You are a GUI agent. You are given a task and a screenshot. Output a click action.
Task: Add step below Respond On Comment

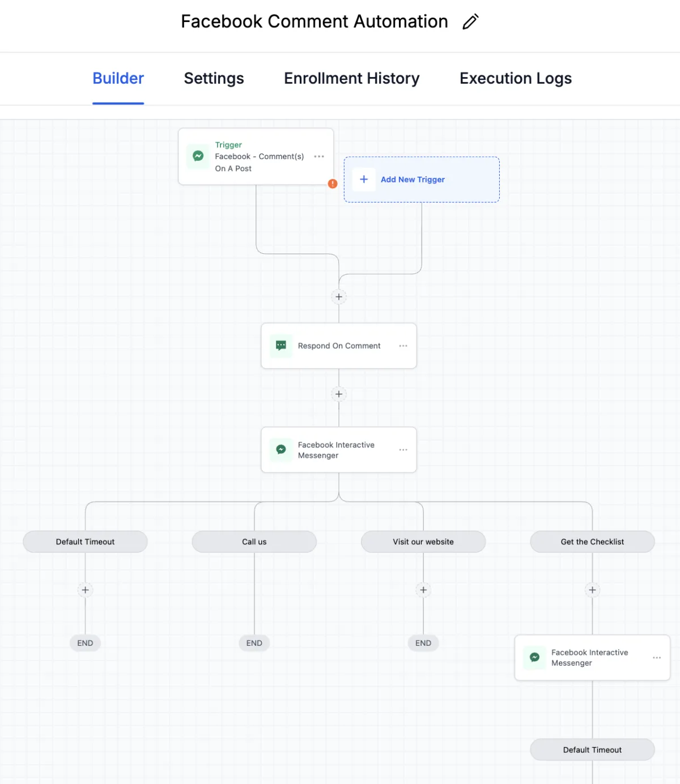[339, 394]
